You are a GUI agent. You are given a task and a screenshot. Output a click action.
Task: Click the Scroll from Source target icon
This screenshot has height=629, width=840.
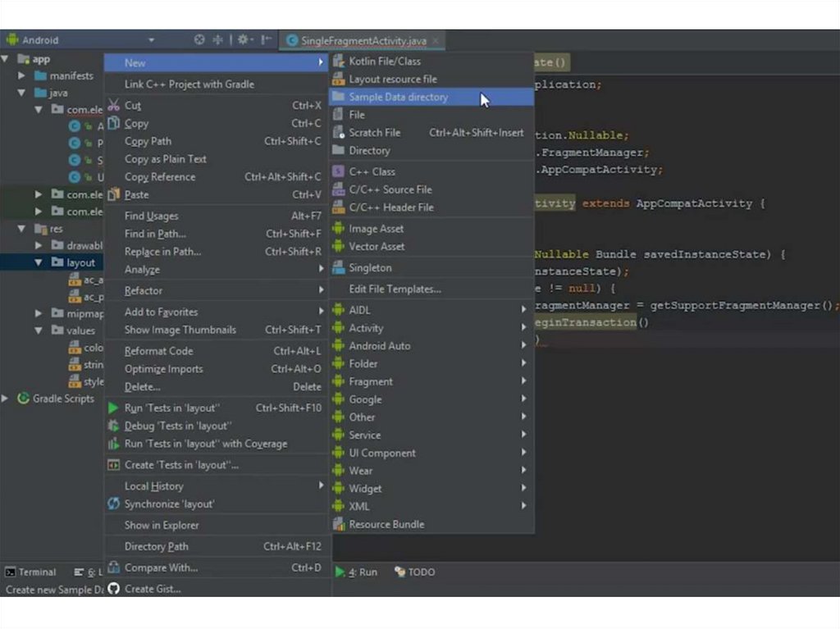click(199, 39)
